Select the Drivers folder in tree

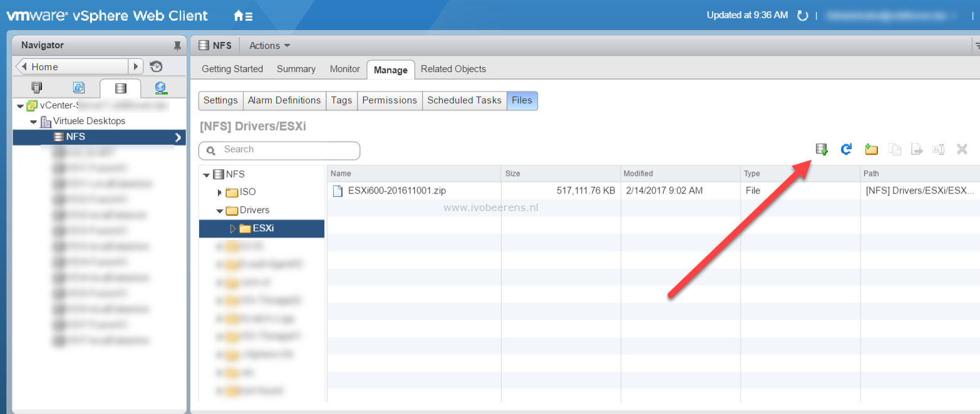pos(255,210)
